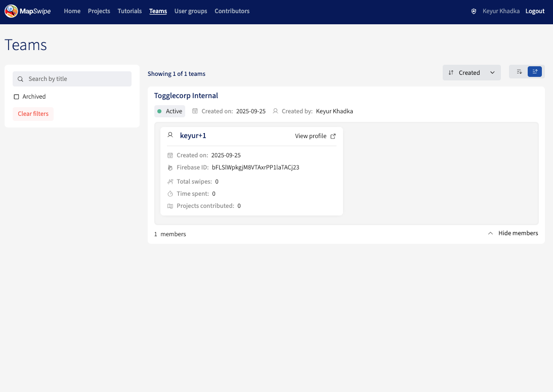Open the User groups tab
Image resolution: width=553 pixels, height=392 pixels.
click(x=191, y=11)
